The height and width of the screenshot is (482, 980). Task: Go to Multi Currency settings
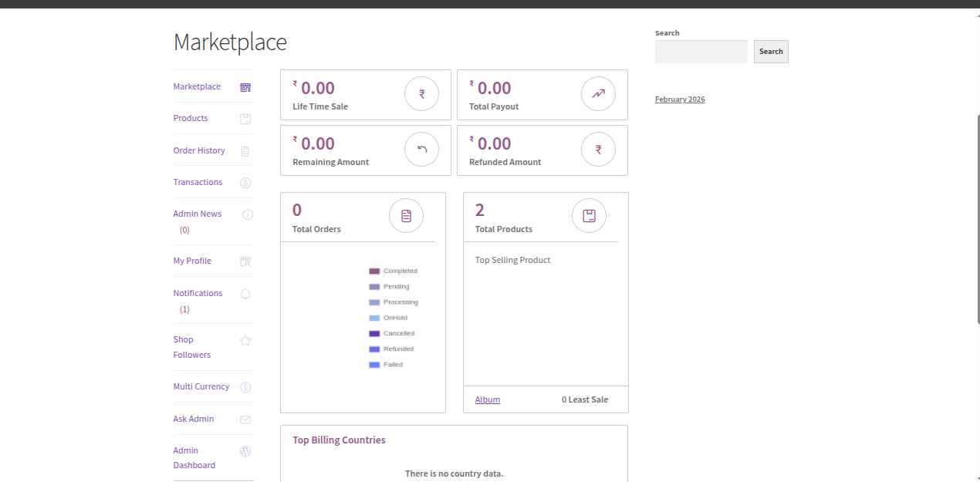point(201,386)
